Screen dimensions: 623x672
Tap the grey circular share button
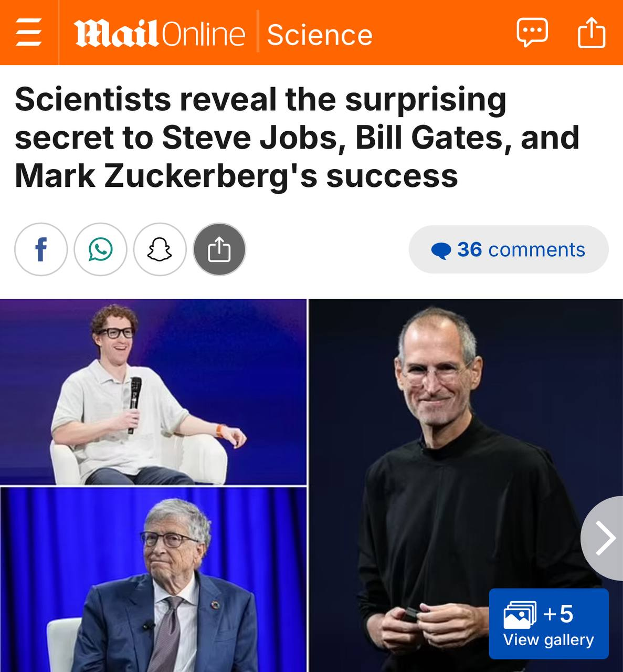coord(219,249)
